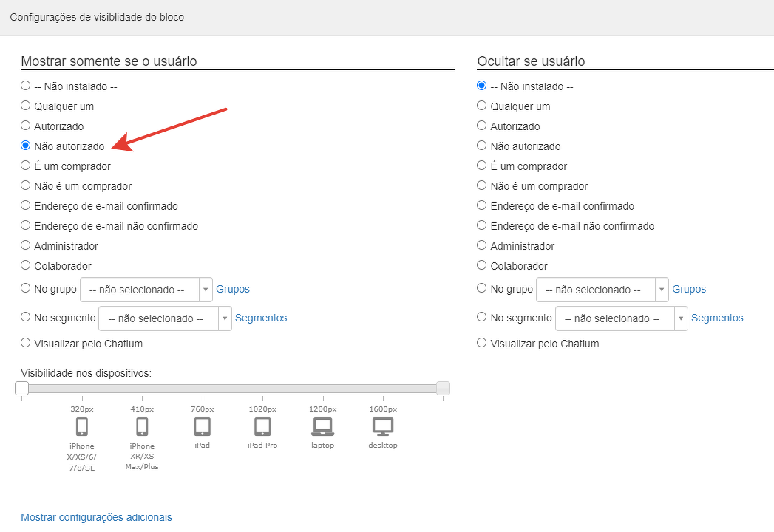Expand the 'No segmento' dropdown in show column
This screenshot has height=532, width=774.
pos(165,318)
